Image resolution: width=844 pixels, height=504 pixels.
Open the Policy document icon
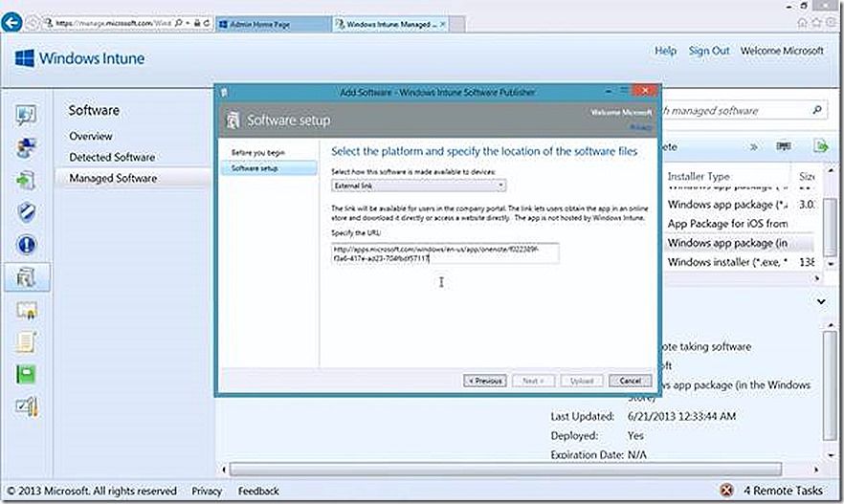pos(26,342)
